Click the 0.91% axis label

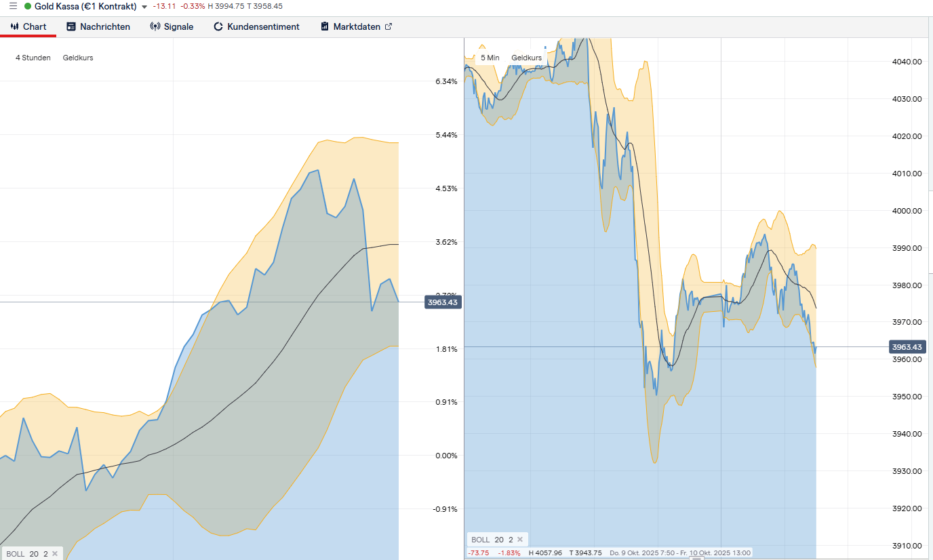click(446, 402)
